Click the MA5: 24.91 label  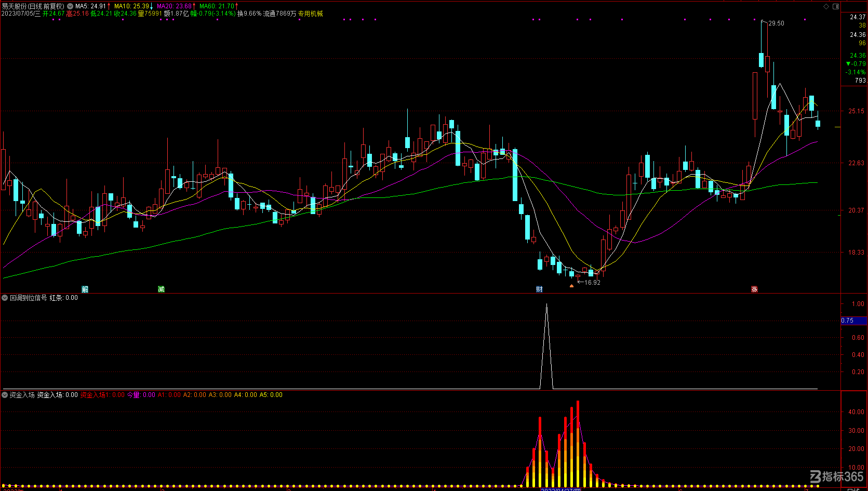90,6
